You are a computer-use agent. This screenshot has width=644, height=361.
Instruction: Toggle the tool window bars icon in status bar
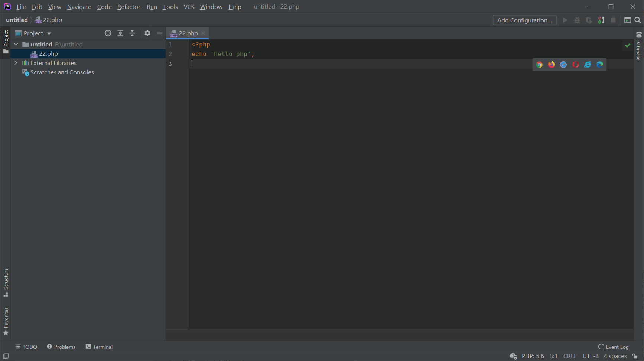click(6, 356)
